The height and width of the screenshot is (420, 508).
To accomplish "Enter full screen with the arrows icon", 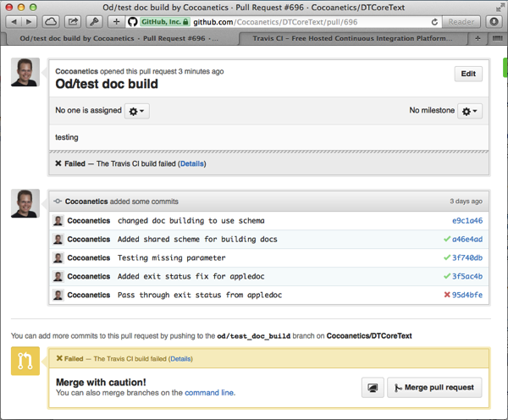I will click(x=500, y=7).
